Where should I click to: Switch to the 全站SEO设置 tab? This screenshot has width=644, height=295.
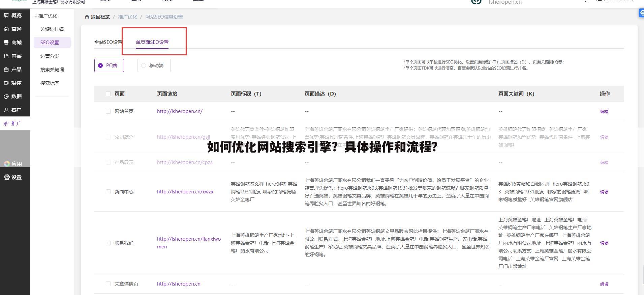click(108, 42)
